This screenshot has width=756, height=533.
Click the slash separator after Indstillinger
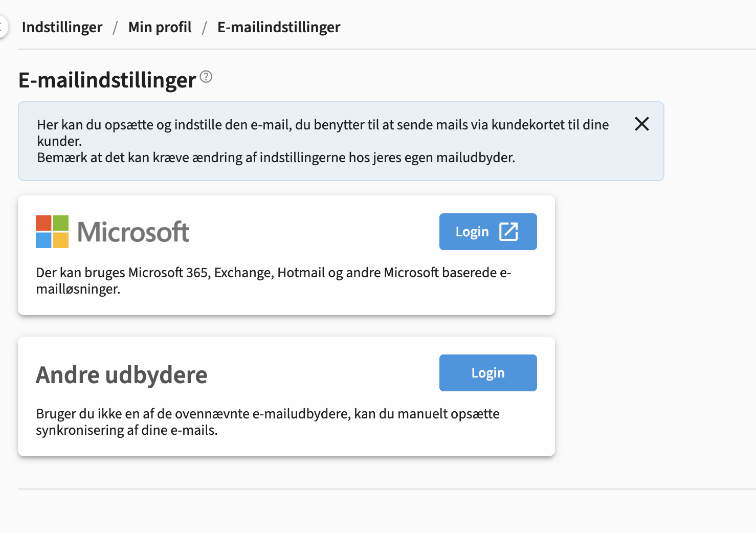click(116, 27)
